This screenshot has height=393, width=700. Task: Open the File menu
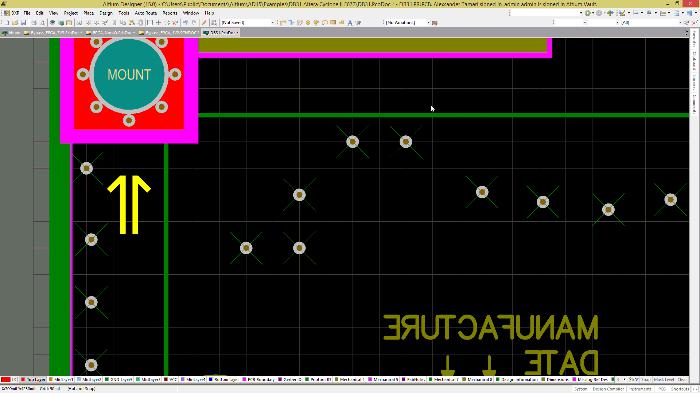coord(27,13)
